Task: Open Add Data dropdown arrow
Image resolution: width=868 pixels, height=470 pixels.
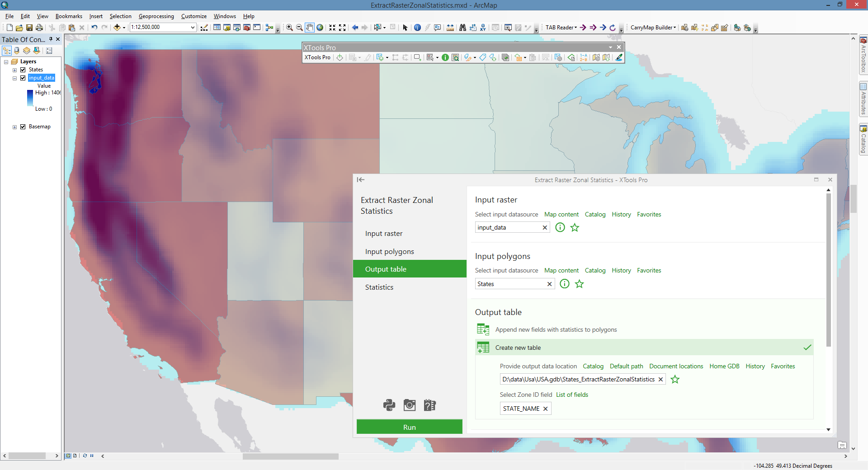Action: pyautogui.click(x=124, y=28)
